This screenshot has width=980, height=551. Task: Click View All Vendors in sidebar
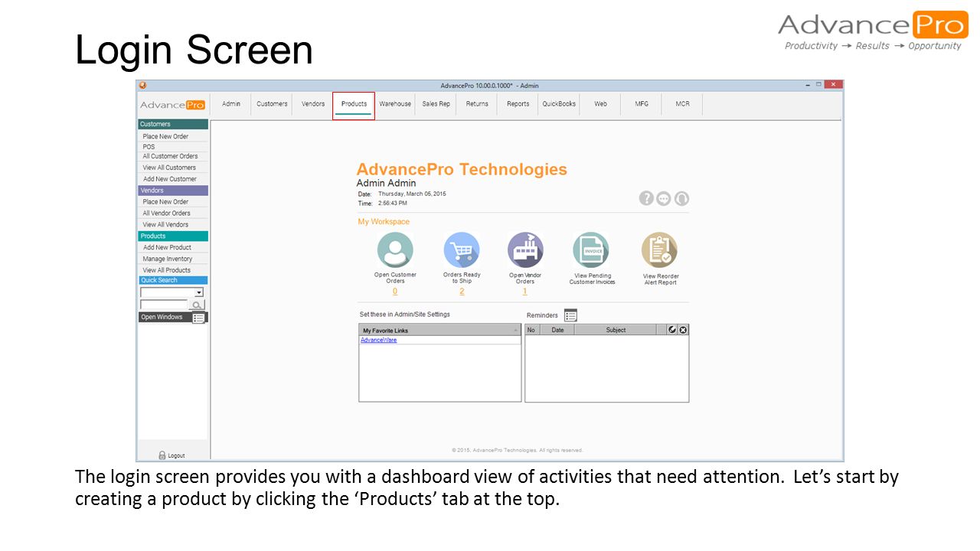click(173, 225)
